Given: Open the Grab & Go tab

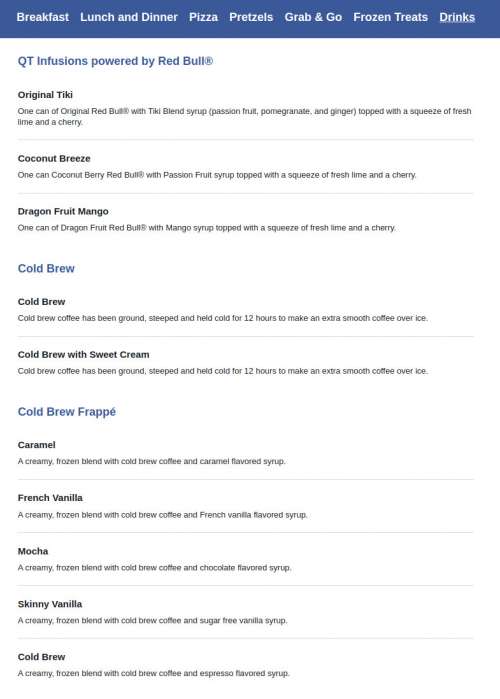Looking at the screenshot, I should [x=313, y=17].
